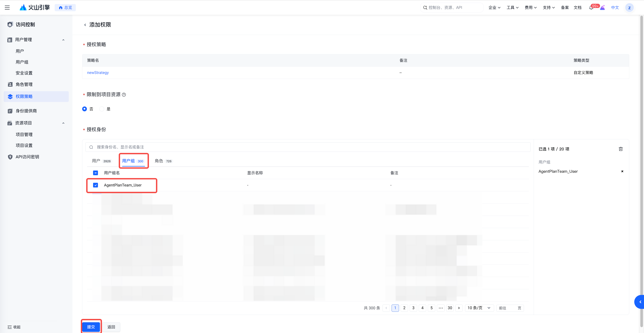
Task: Collapse the sidebar with 收起
Action: (x=14, y=327)
